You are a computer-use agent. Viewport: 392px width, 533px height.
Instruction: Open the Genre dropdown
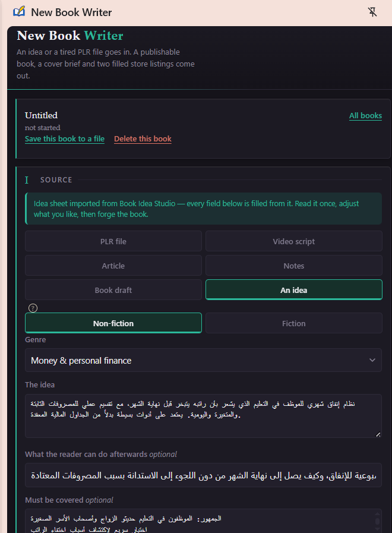(203, 360)
